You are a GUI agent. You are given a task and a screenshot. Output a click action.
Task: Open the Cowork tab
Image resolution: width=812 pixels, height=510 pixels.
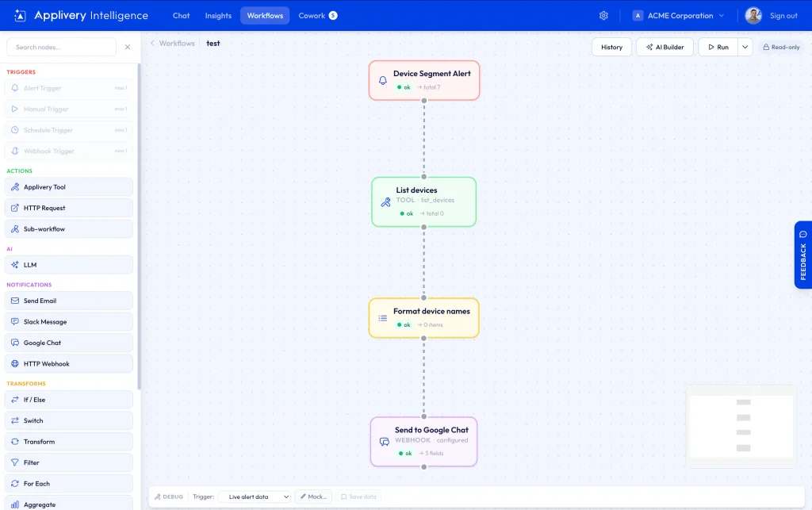[x=317, y=16]
